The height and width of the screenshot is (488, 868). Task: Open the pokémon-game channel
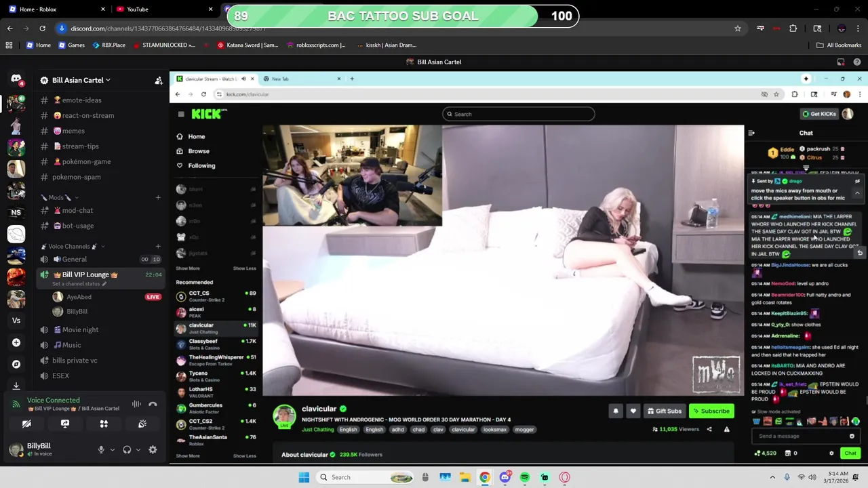point(100,161)
